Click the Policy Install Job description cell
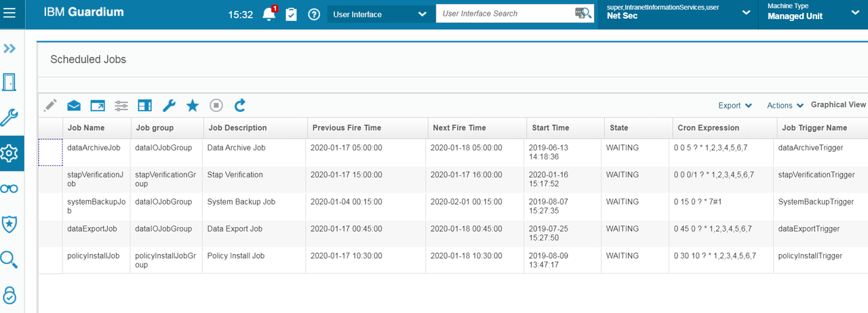 254,260
